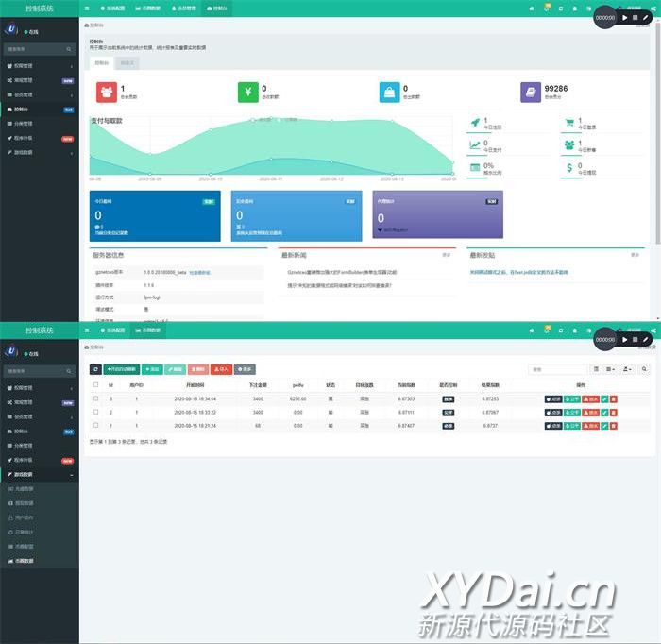The image size is (661, 644).
Task: Toggle the control status badge in row Id 2
Action: click(449, 413)
